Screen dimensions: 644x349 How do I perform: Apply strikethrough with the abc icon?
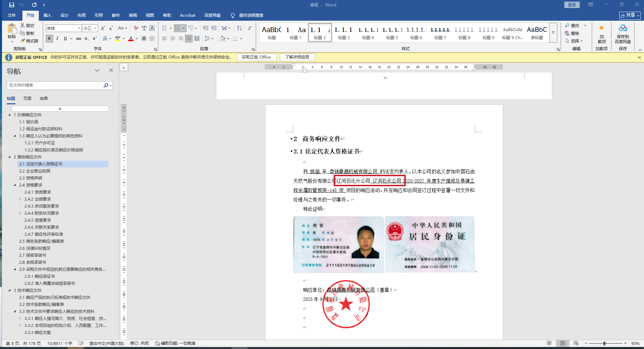(x=79, y=39)
